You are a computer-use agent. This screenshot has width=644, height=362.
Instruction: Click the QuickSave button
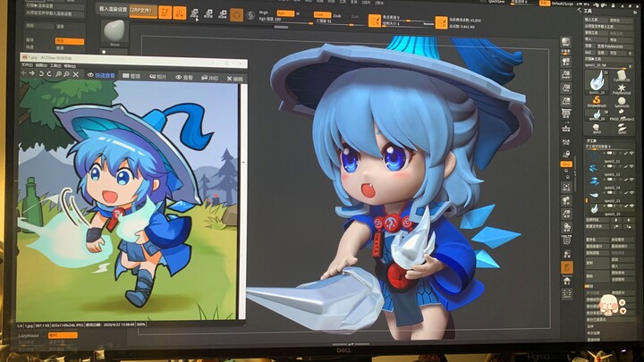pos(497,2)
